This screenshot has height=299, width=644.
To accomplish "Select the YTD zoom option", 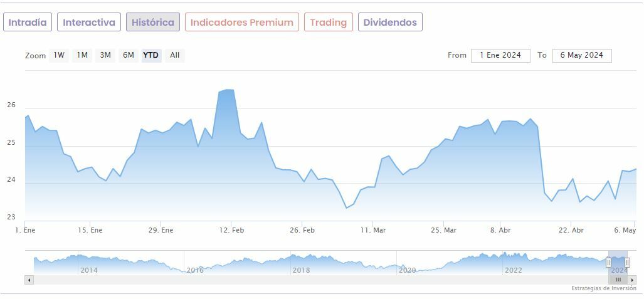I will click(x=151, y=55).
